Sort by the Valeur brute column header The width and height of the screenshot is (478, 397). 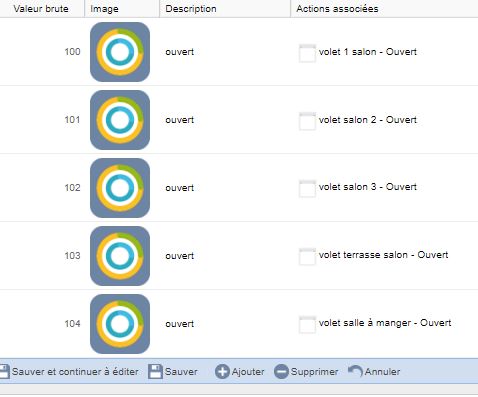point(41,9)
